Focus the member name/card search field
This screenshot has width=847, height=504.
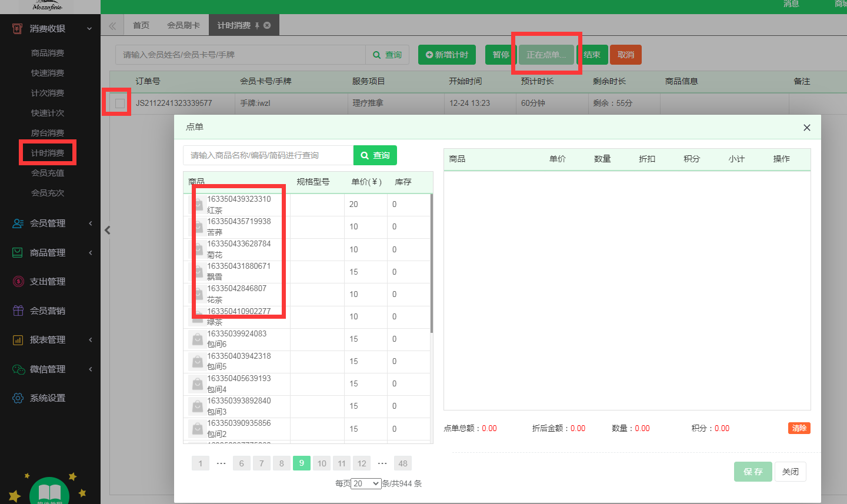click(241, 55)
